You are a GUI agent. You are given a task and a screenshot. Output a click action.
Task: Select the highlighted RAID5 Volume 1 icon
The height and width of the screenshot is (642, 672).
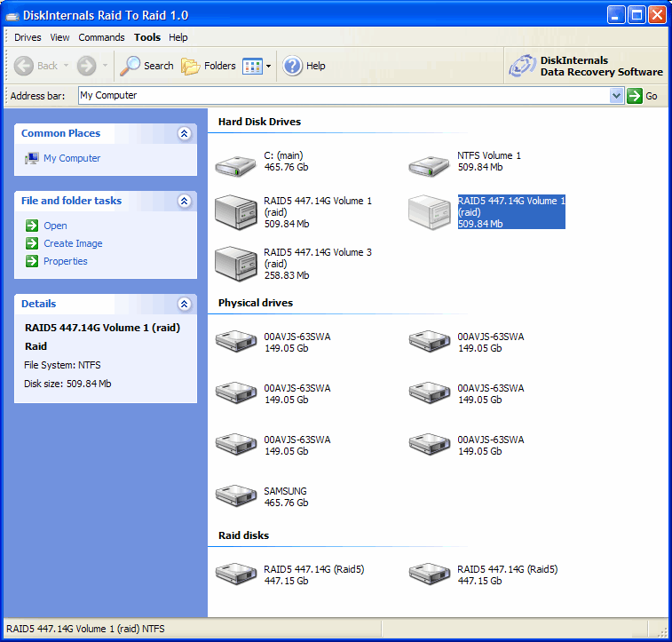(x=430, y=211)
